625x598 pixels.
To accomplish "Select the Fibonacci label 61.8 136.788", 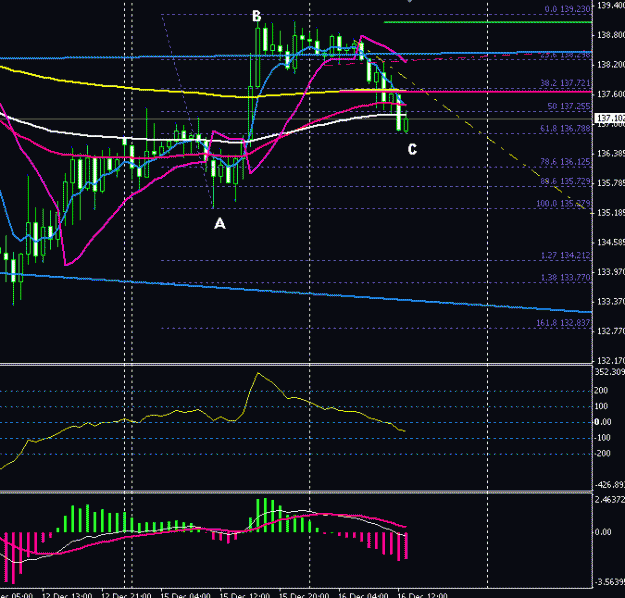I will coord(565,128).
